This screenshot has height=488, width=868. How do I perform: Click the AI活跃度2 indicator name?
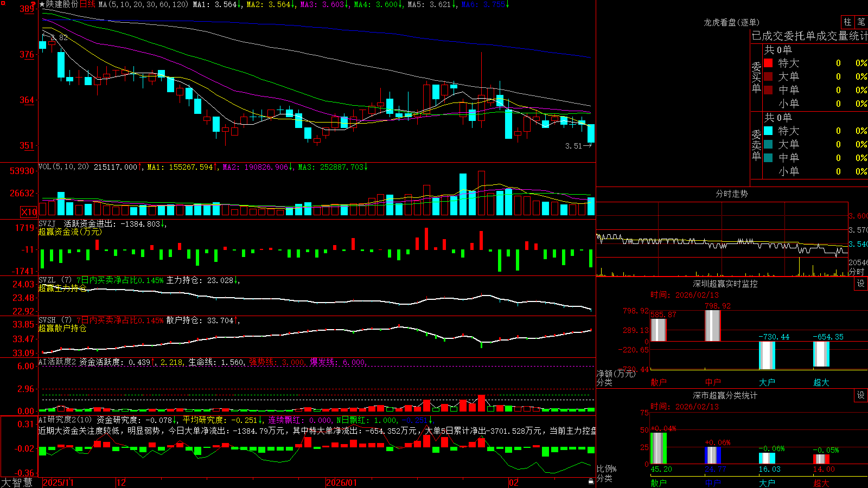[57, 362]
